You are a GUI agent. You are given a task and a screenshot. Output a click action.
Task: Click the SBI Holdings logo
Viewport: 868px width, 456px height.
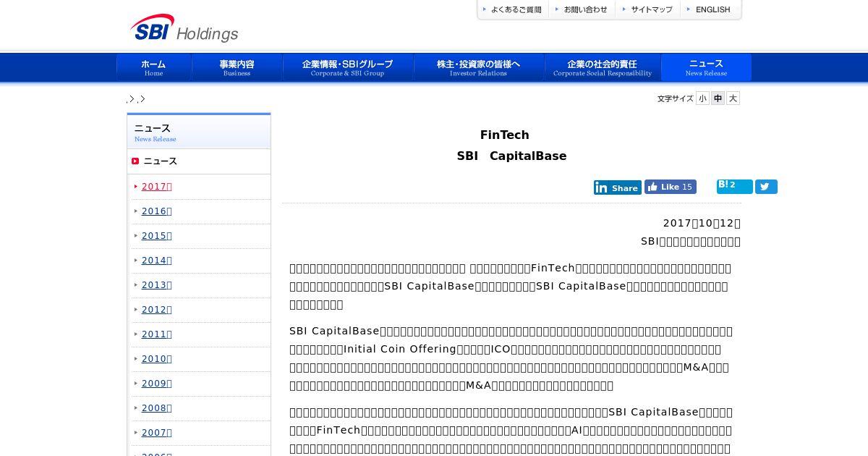pyautogui.click(x=184, y=29)
